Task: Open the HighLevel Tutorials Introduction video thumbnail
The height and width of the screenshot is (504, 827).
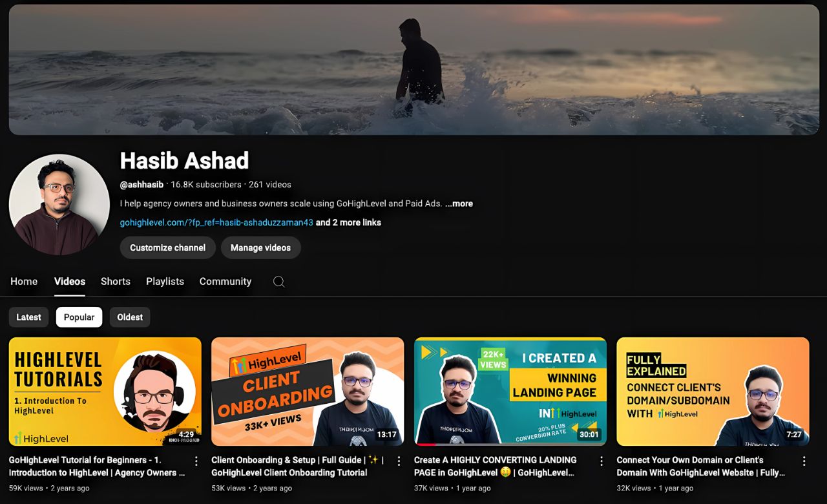Action: pyautogui.click(x=105, y=392)
